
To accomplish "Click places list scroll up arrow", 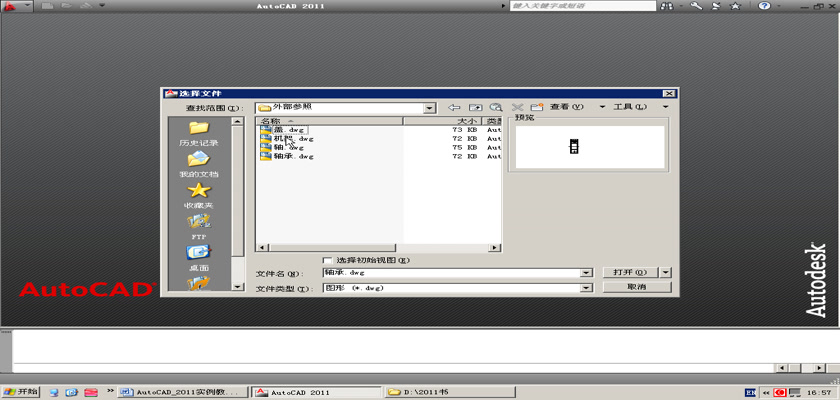I will click(238, 121).
